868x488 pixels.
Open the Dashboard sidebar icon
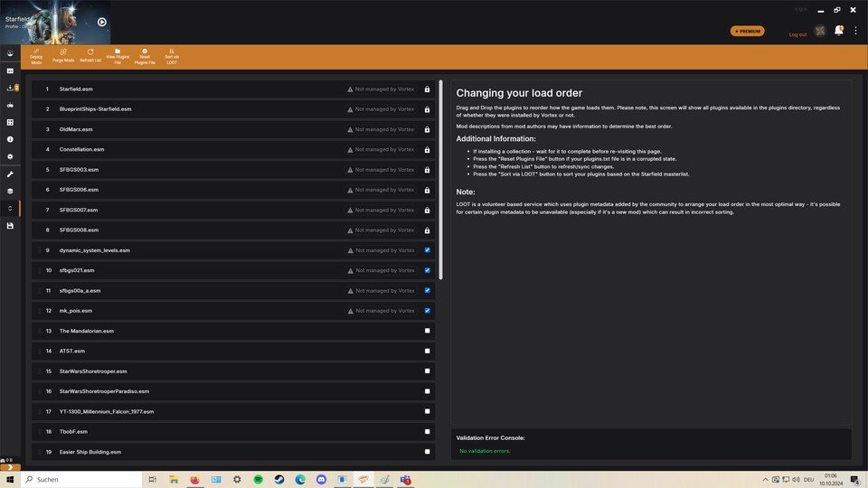pos(10,53)
